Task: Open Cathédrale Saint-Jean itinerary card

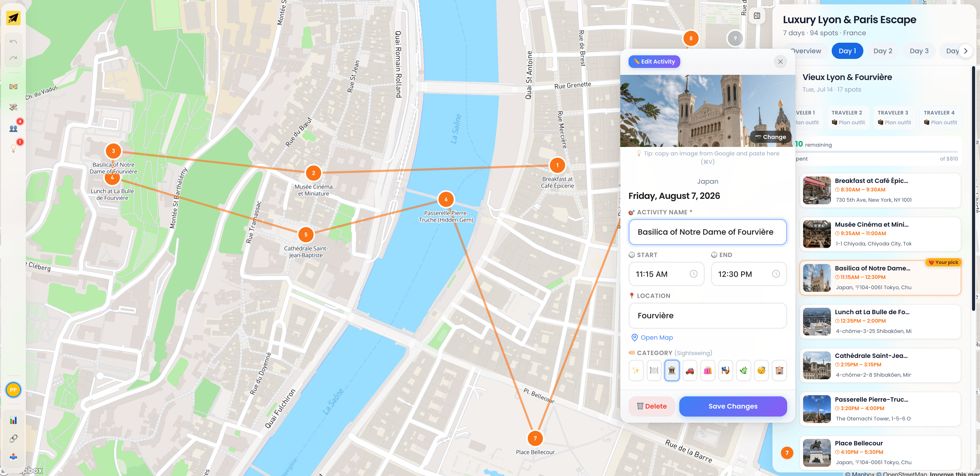Action: click(x=880, y=365)
